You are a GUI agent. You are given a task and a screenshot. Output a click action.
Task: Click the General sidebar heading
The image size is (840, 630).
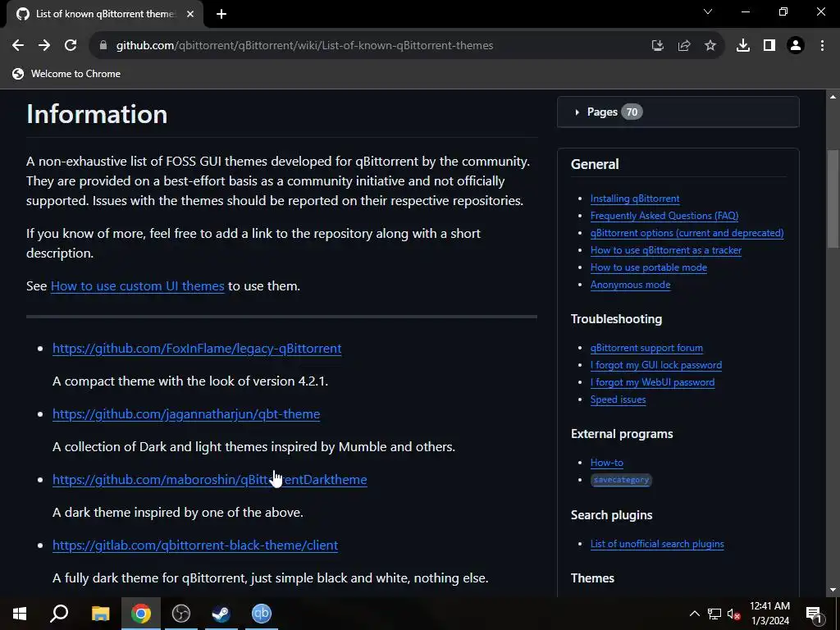click(x=595, y=164)
